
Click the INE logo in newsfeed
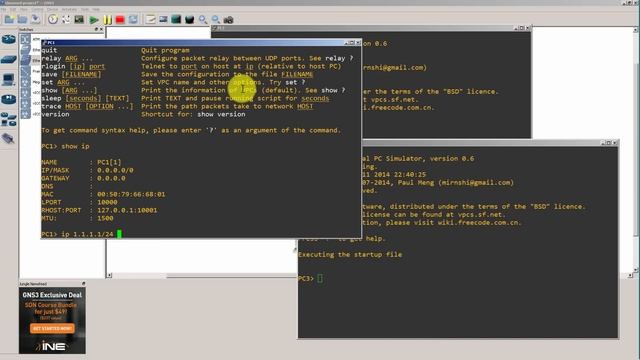(51, 347)
